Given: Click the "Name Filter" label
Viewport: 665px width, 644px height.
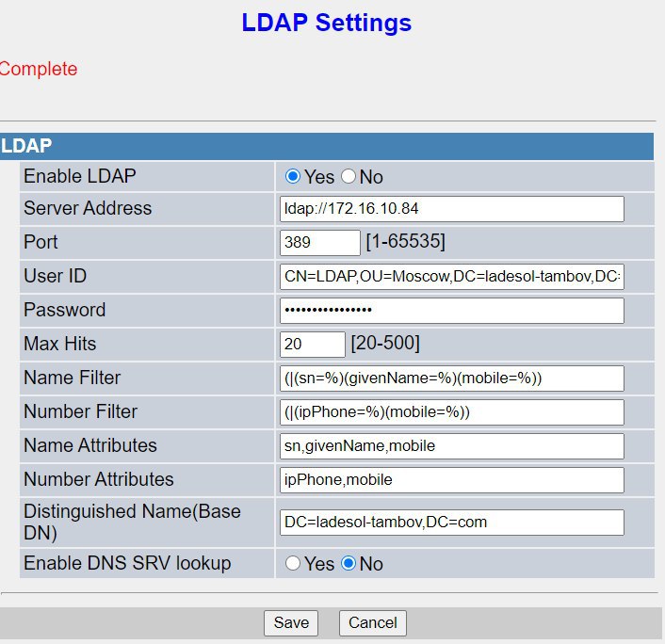Looking at the screenshot, I should (x=73, y=378).
